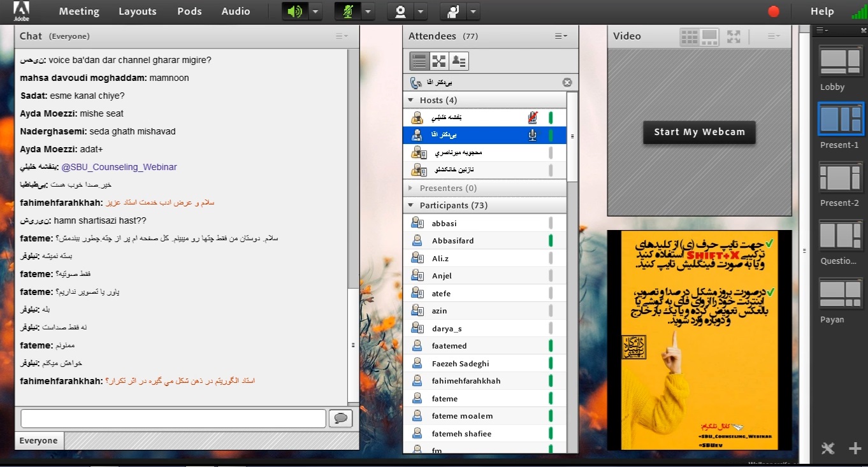Collapse the Hosts (4) group
Screen dimensions: 868x467
(x=410, y=100)
